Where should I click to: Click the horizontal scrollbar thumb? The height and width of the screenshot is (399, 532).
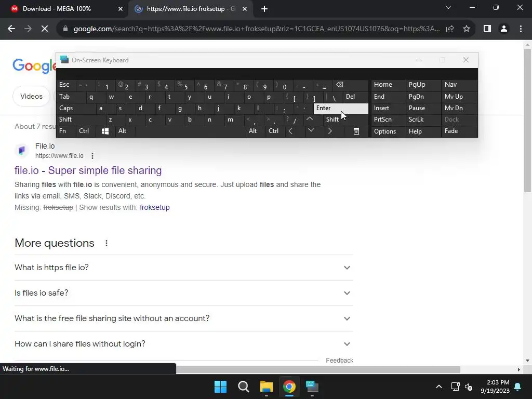(x=318, y=369)
